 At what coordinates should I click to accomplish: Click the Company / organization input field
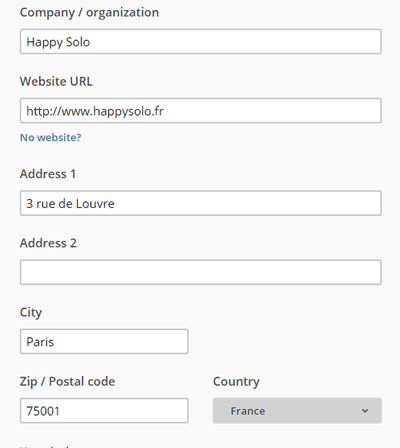tap(201, 41)
